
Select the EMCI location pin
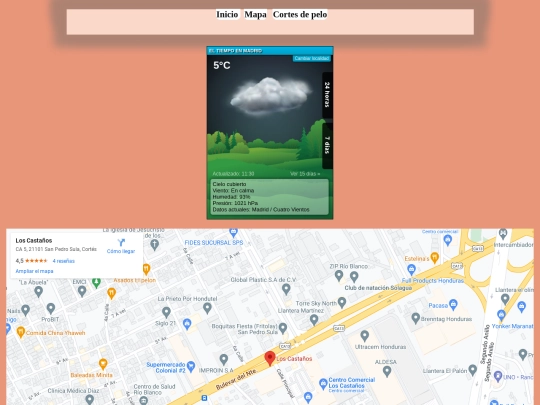pyautogui.click(x=82, y=291)
